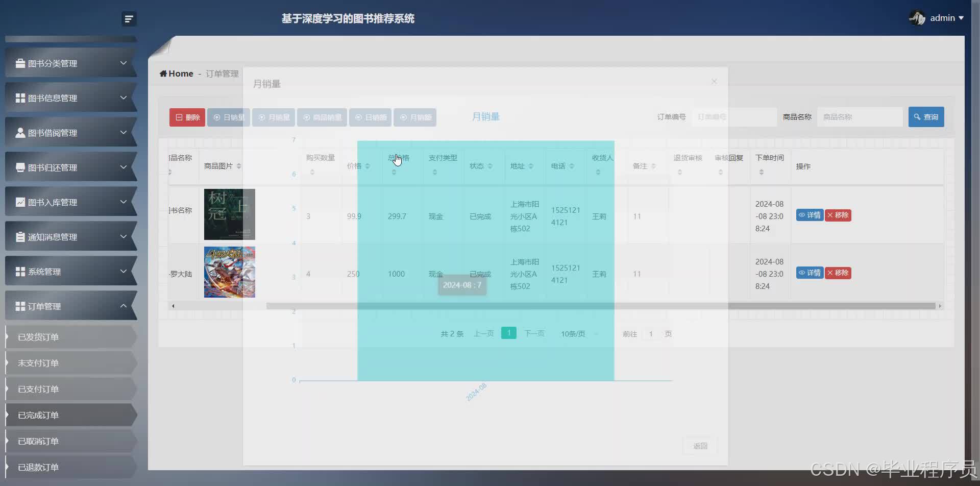Click the table scrollbar left arrow
Image resolution: width=980 pixels, height=486 pixels.
click(173, 306)
